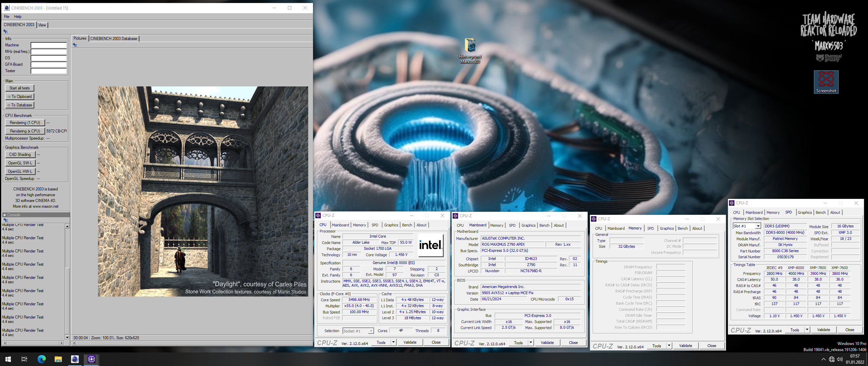Click Tools button in CPU-Z SPD window
The height and width of the screenshot is (366, 868).
click(794, 330)
